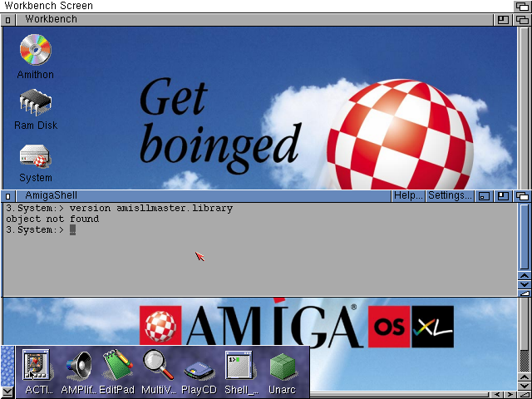Open Shell from the dock

(239, 365)
